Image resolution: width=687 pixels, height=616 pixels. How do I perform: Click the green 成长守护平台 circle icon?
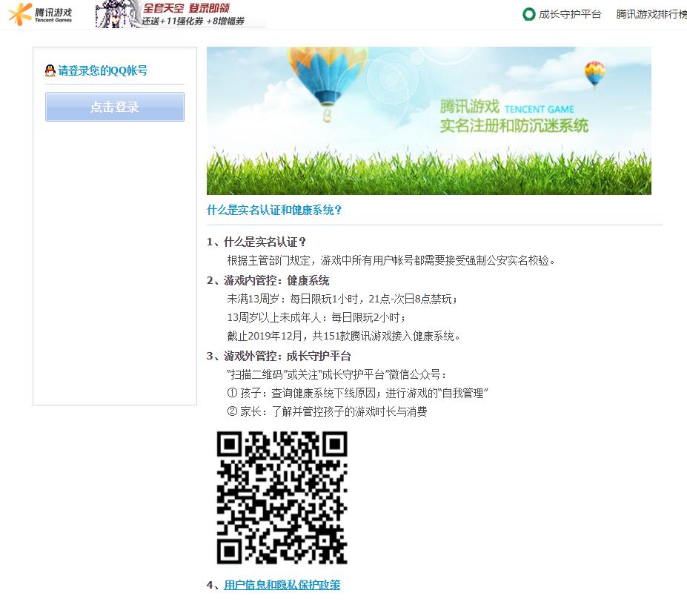point(529,15)
